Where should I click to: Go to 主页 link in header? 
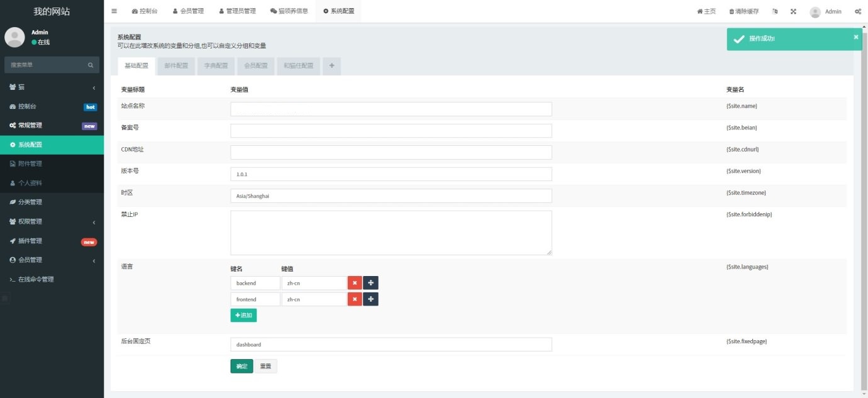pyautogui.click(x=706, y=11)
